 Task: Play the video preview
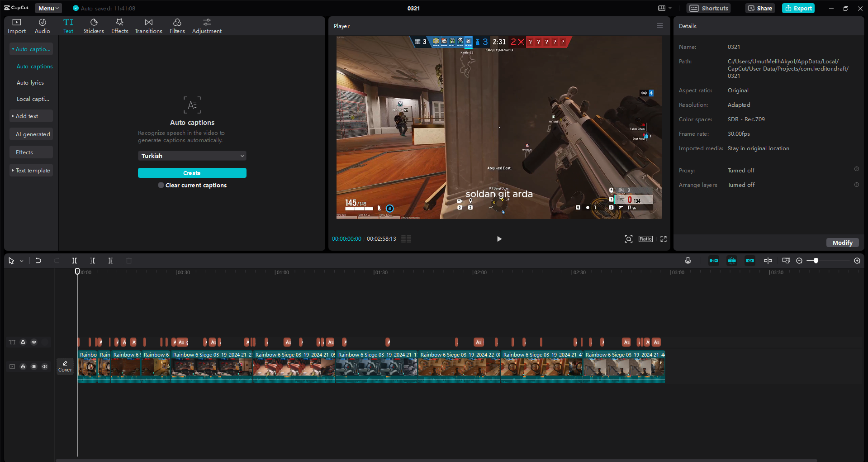[x=499, y=239]
